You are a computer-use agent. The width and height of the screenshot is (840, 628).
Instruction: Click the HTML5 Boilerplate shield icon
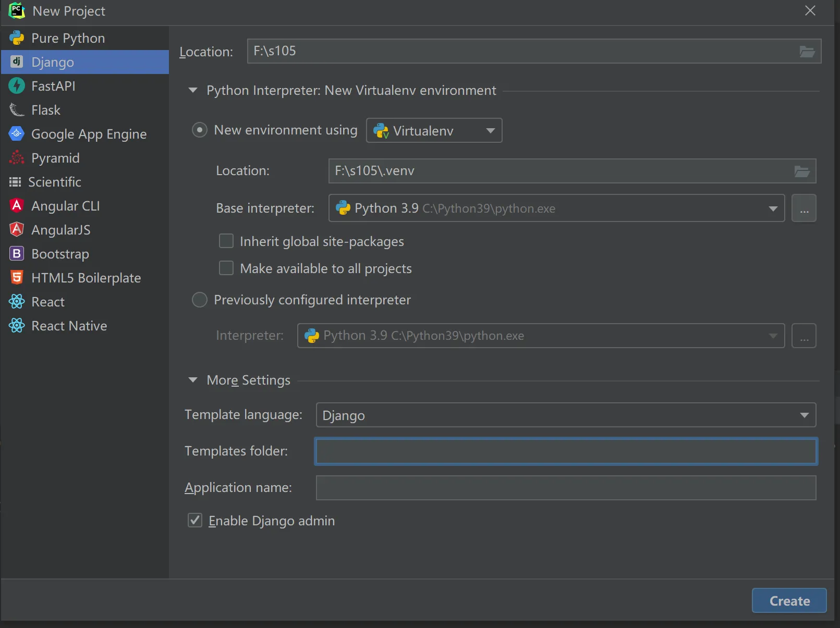17,278
